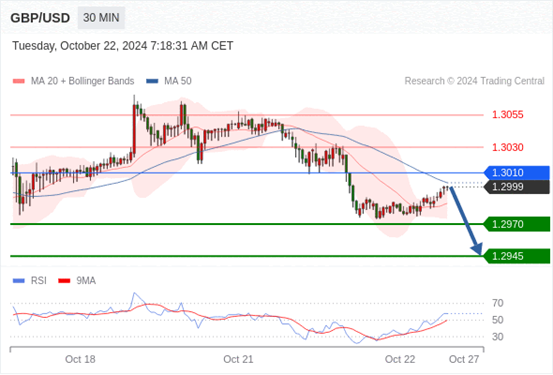Click the blue 1.3010 pivot price tag
This screenshot has height=375, width=553.
[x=517, y=173]
